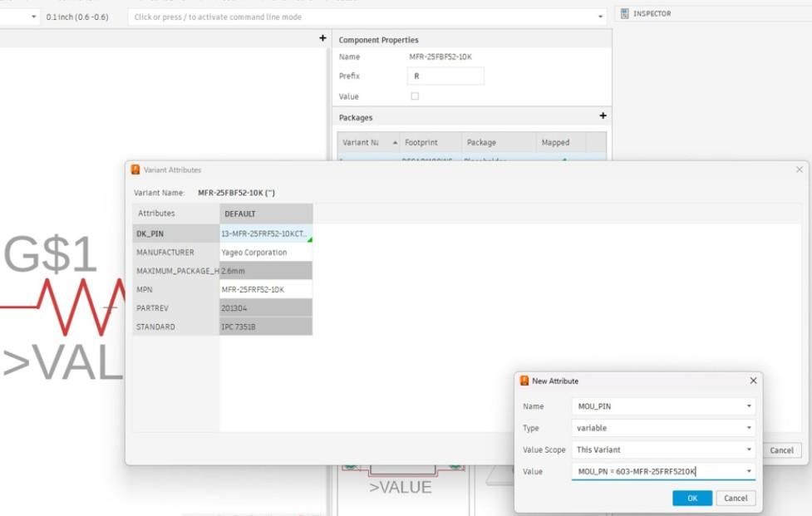Click the Attributes column header
The width and height of the screenshot is (812, 516).
(x=176, y=214)
